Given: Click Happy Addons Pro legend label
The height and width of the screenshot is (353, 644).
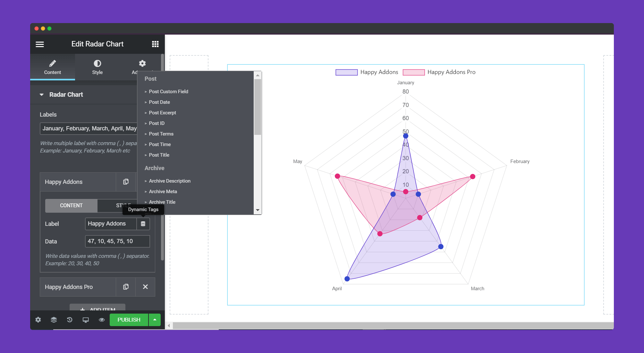Looking at the screenshot, I should pyautogui.click(x=451, y=72).
